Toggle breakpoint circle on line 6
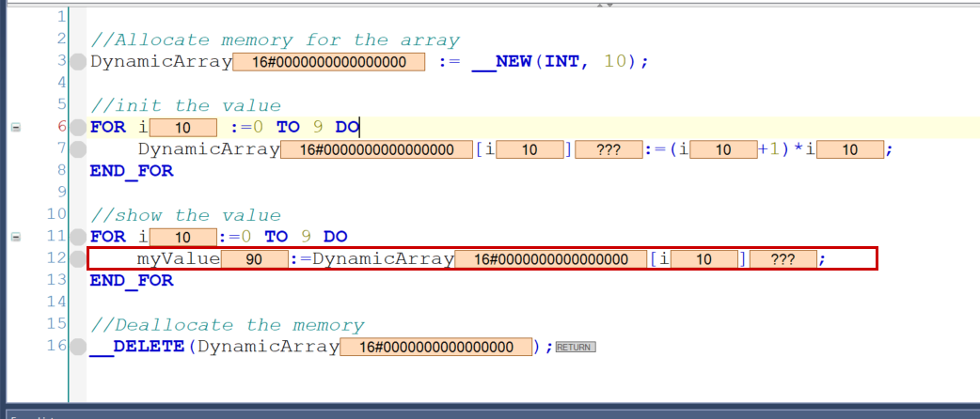Image resolution: width=980 pixels, height=419 pixels. click(77, 128)
